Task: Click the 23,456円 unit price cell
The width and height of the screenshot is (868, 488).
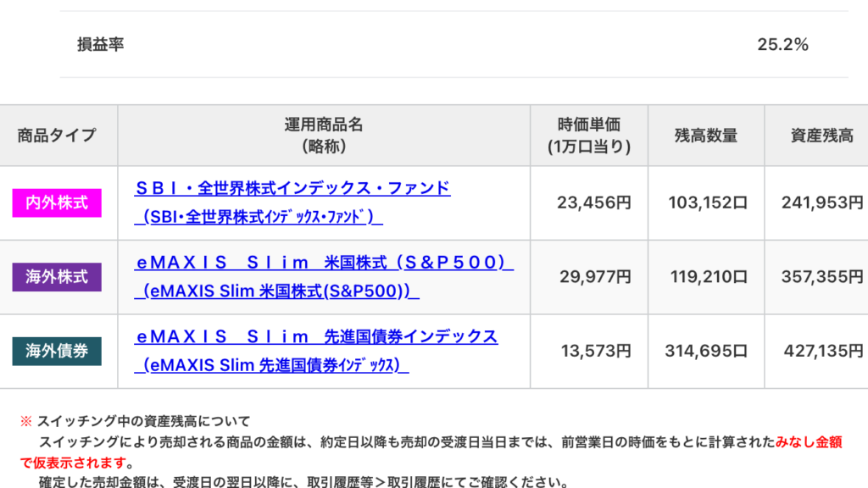Action: (594, 203)
